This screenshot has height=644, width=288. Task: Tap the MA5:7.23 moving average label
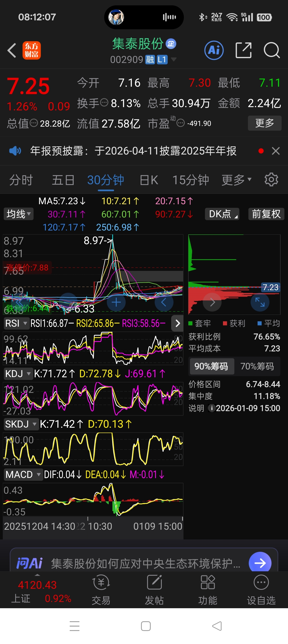coord(62,201)
